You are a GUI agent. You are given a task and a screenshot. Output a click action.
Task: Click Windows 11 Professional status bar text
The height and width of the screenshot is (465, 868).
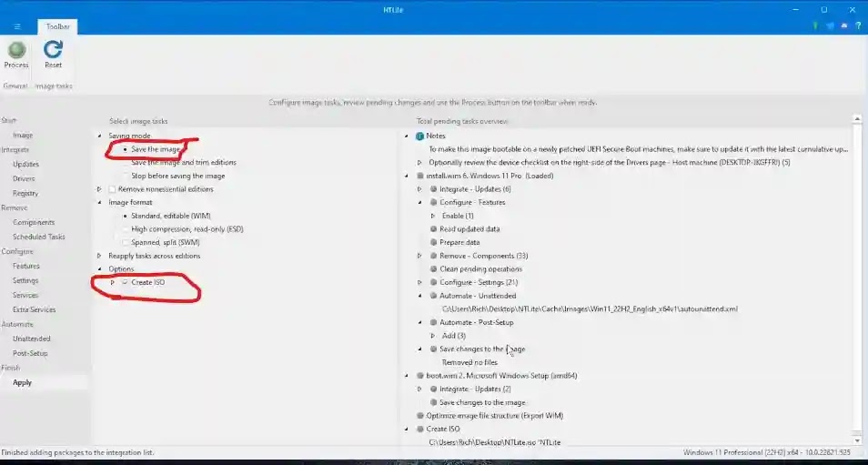click(767, 453)
